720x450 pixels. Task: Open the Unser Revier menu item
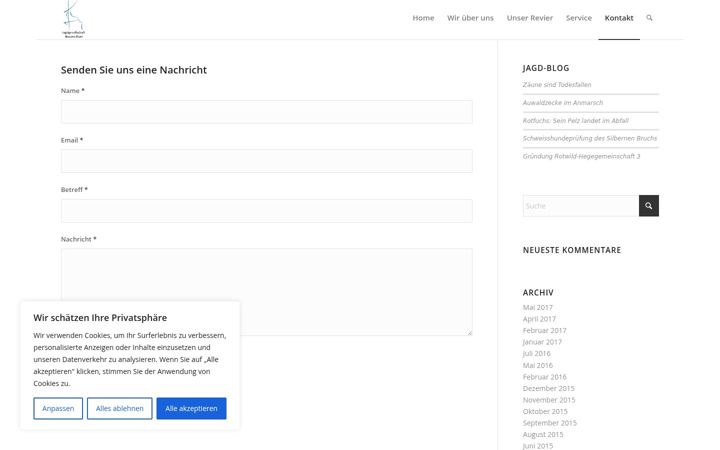point(529,18)
